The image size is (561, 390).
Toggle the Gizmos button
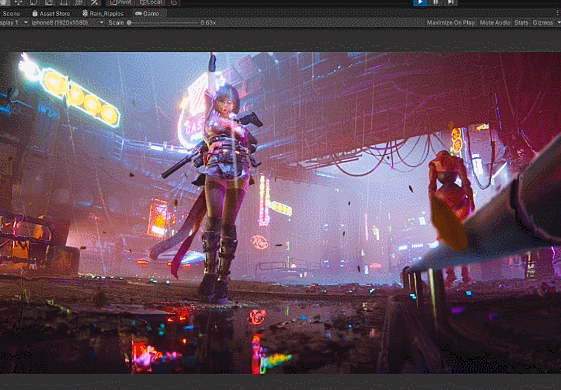[x=542, y=23]
